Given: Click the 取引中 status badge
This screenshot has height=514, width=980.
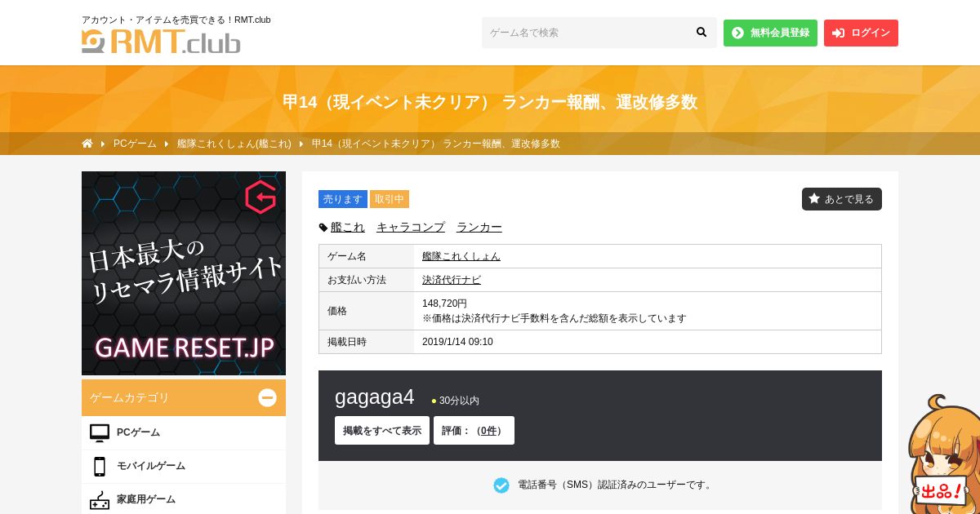Looking at the screenshot, I should click(390, 199).
